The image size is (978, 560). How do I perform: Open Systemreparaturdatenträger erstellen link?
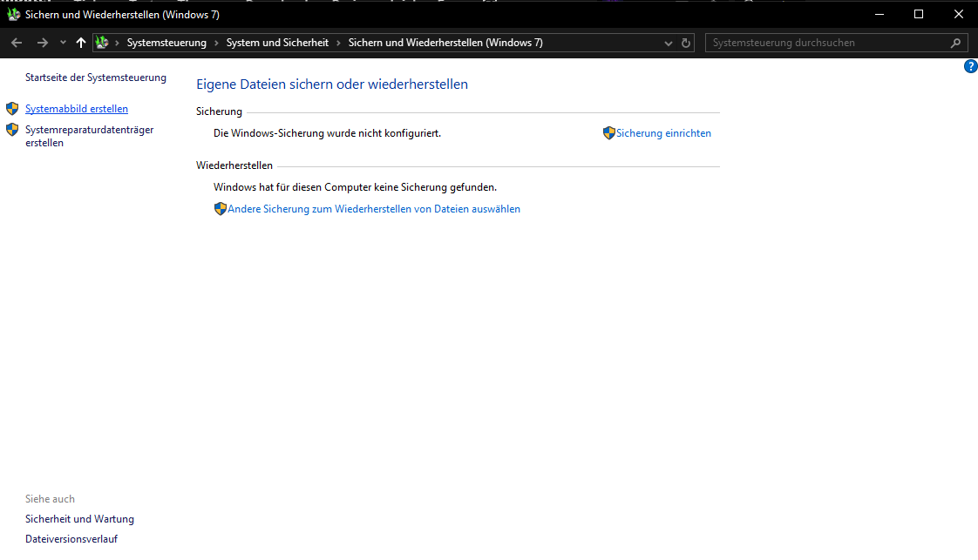tap(89, 136)
